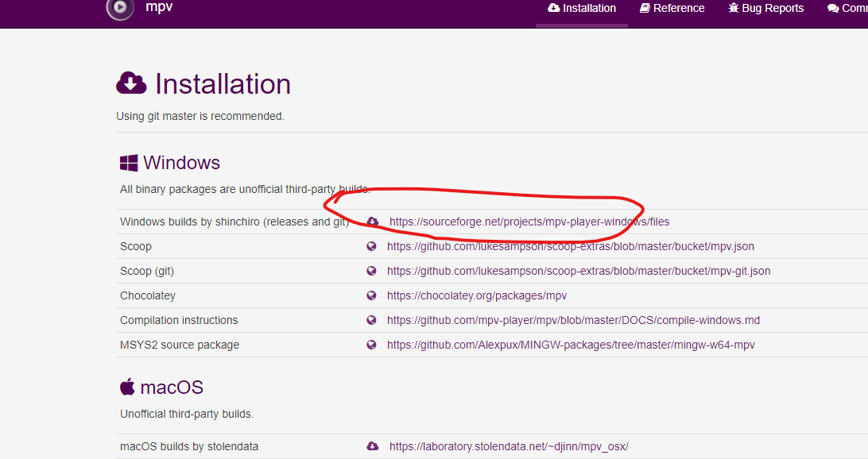868x459 pixels.
Task: Go to Bug Reports in the top navigation
Action: (x=765, y=9)
